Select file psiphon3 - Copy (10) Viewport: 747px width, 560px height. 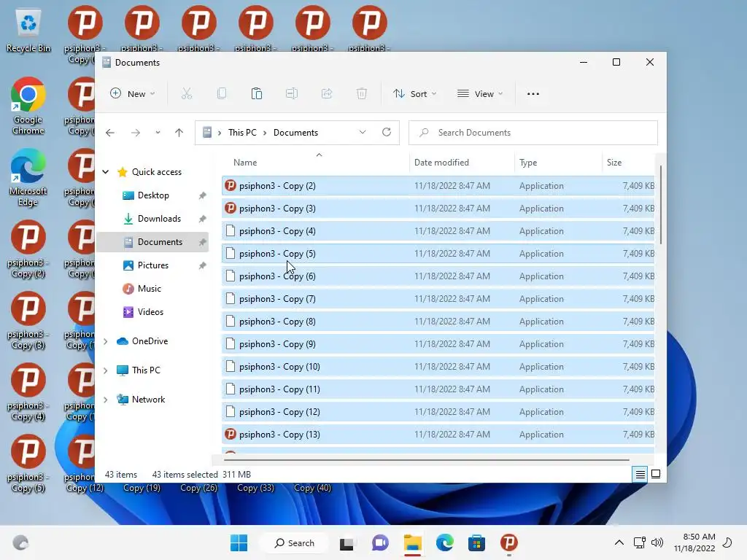(x=438, y=367)
